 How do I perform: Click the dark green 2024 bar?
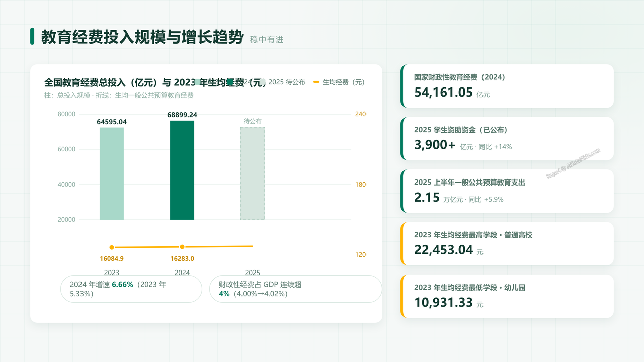tap(182, 170)
